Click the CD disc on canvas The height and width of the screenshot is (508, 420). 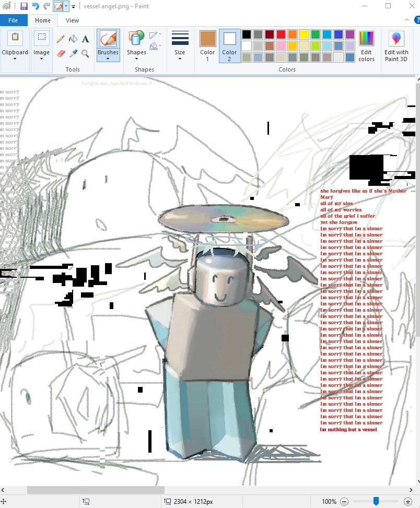coord(223,219)
